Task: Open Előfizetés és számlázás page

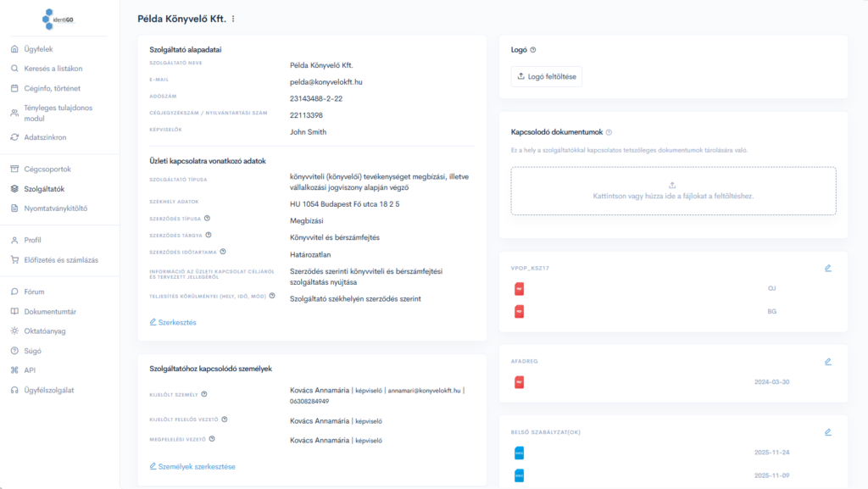Action: [61, 260]
